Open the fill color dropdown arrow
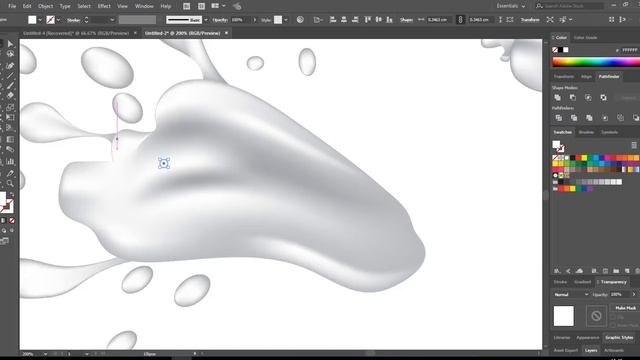640x360 pixels. [x=40, y=20]
